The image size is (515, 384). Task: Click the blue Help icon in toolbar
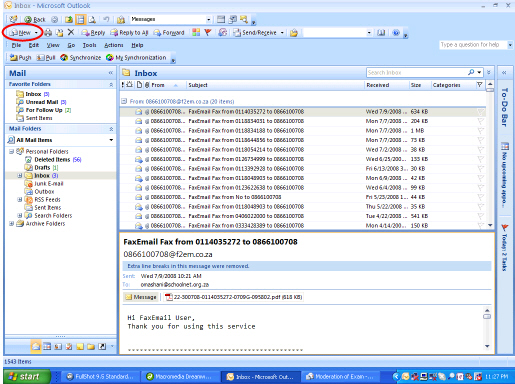pyautogui.click(x=396, y=33)
